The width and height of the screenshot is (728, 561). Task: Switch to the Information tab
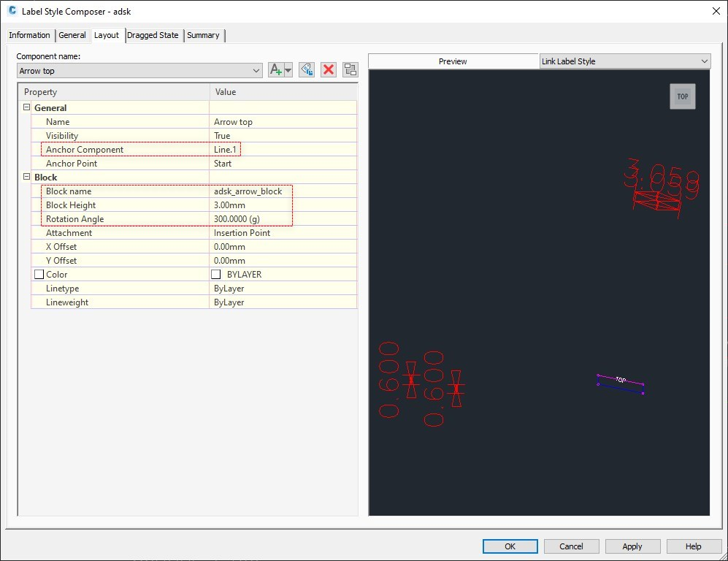click(29, 34)
